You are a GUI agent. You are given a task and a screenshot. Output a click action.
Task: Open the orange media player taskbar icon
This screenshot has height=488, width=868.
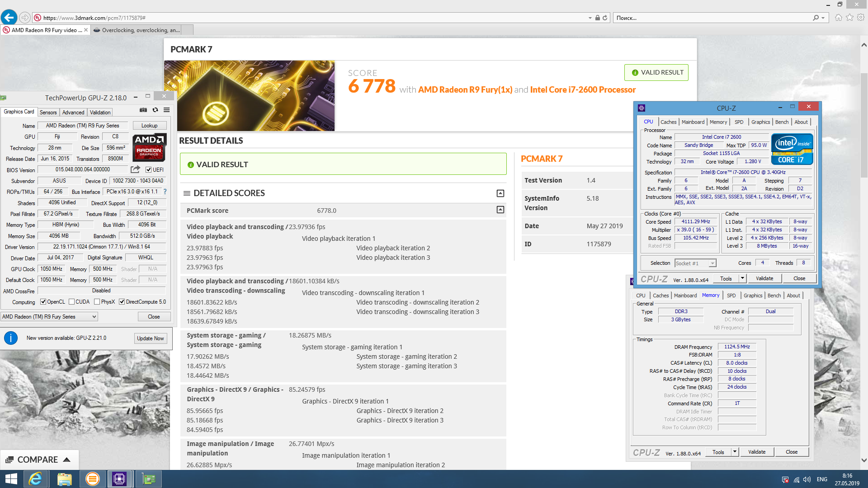pos(92,479)
